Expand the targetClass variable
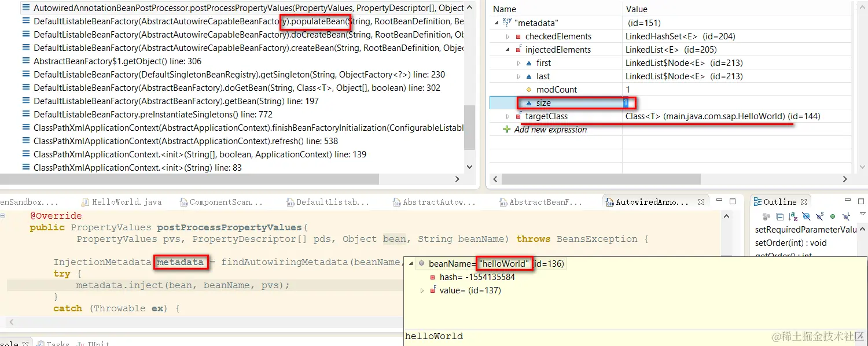868x346 pixels. [x=507, y=116]
